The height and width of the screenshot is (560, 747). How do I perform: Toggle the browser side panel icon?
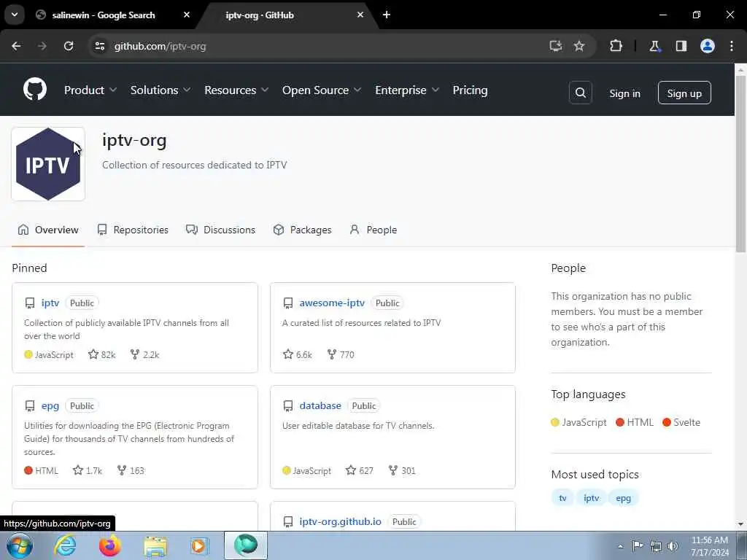pos(681,46)
